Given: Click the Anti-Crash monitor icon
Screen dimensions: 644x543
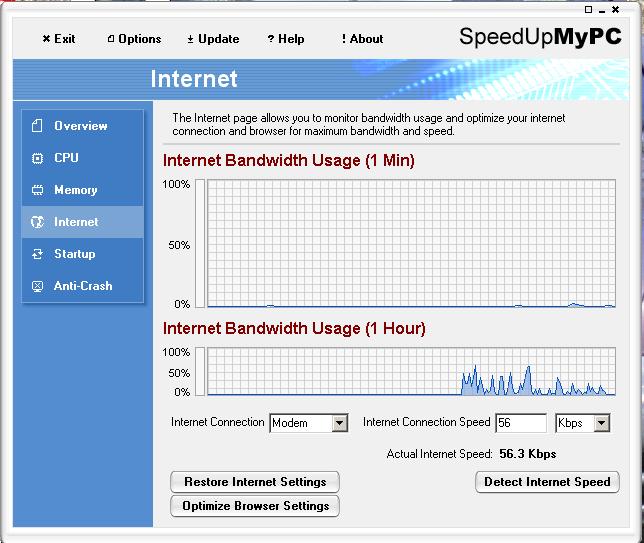Looking at the screenshot, I should point(37,286).
